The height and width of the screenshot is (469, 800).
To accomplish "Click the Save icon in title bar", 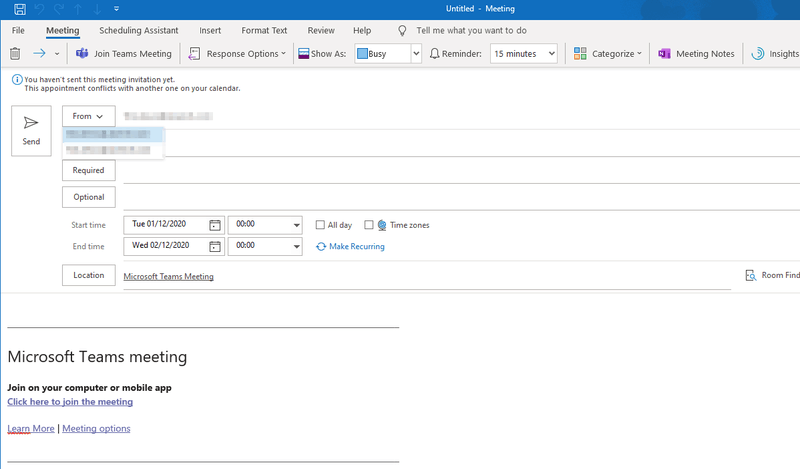I will click(20, 9).
